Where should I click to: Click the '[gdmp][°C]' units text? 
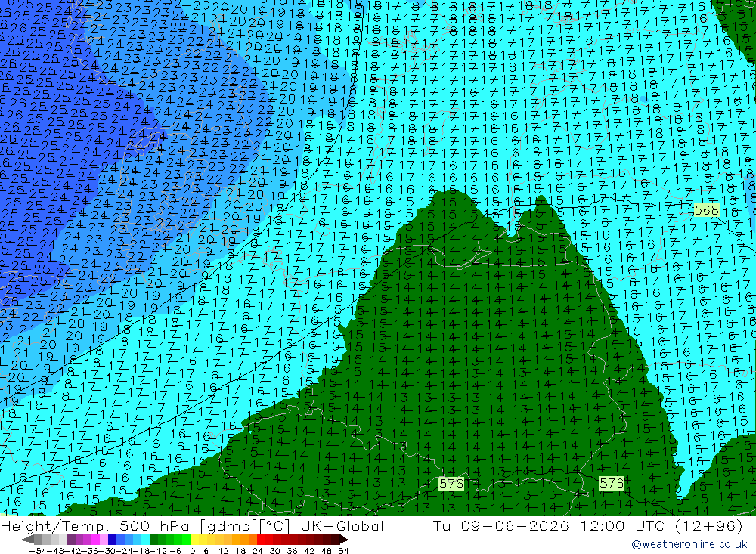click(x=245, y=526)
